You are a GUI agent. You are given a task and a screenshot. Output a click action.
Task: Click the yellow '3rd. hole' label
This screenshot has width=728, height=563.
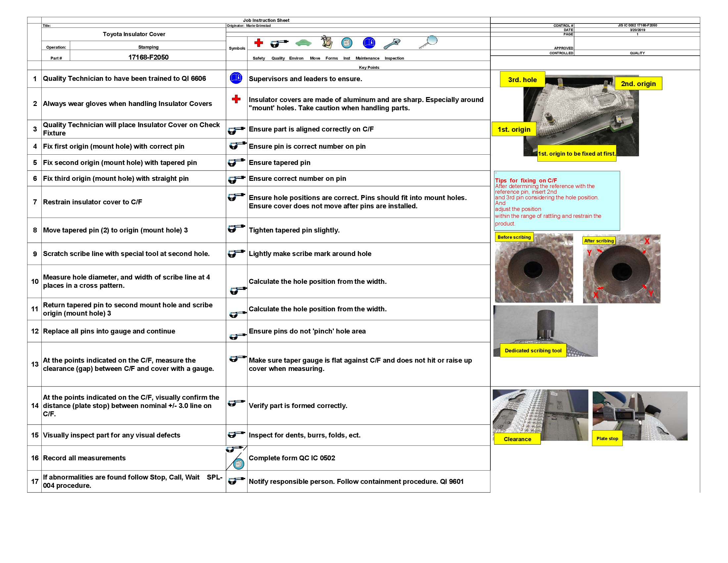coord(522,80)
